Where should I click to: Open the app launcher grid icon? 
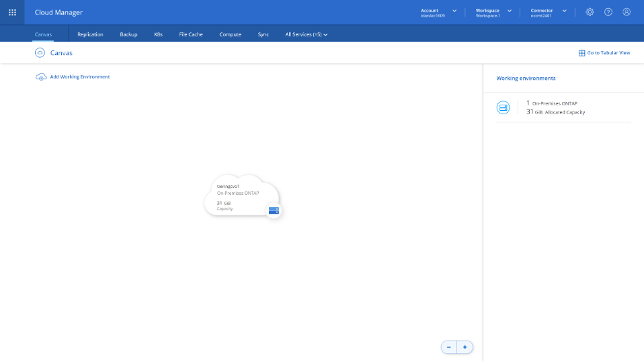(12, 12)
